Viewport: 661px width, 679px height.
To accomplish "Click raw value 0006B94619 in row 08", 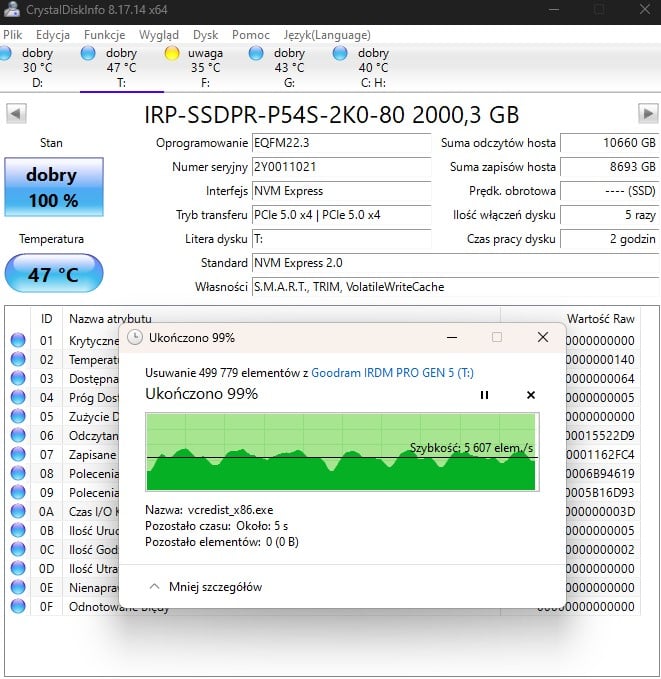I will pos(600,473).
